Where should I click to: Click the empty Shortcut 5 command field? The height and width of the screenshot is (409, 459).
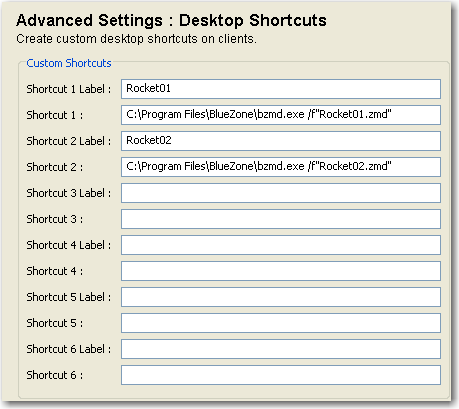coord(281,323)
